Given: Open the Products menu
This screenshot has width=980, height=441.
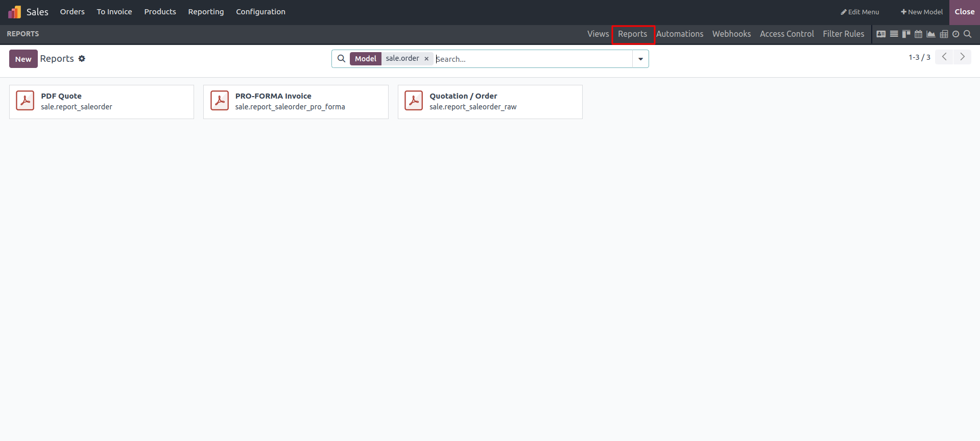Looking at the screenshot, I should click(160, 12).
